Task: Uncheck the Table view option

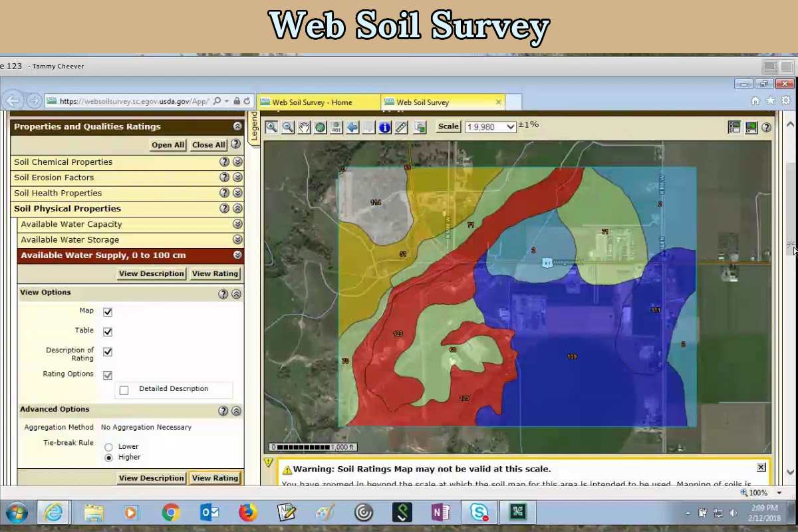Action: click(107, 331)
